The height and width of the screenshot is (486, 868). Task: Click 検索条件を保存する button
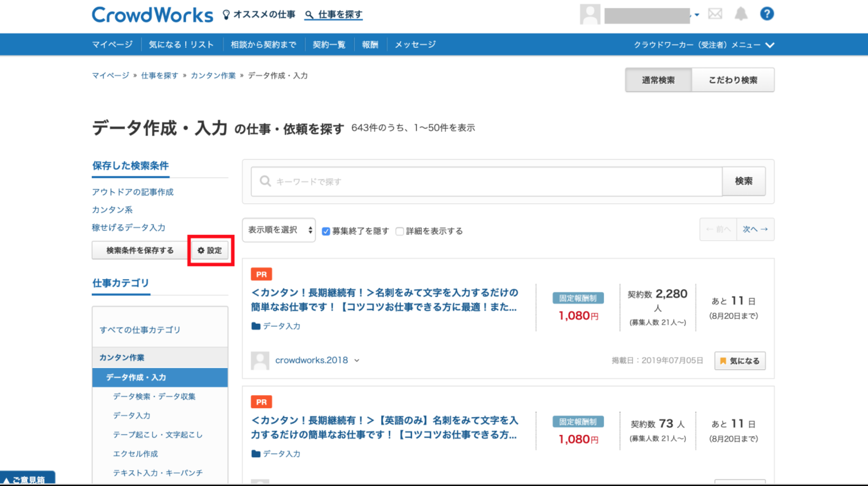(x=140, y=250)
